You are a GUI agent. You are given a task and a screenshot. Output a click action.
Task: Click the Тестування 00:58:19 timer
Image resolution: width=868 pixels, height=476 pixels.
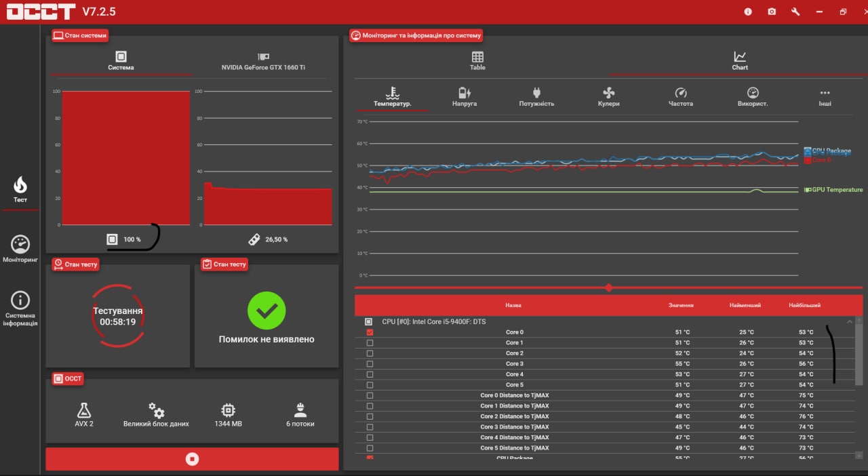click(x=118, y=317)
